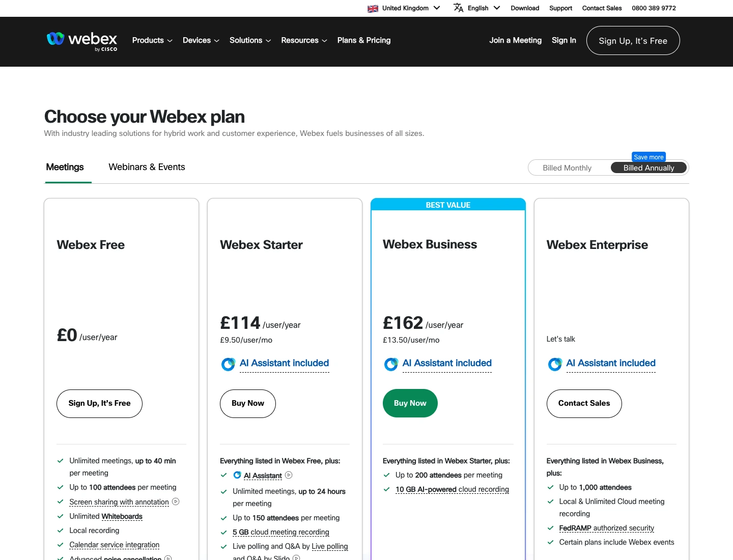Screen dimensions: 733x560
Task: Click Up to 200 attendees per meeting
Action: point(448,475)
